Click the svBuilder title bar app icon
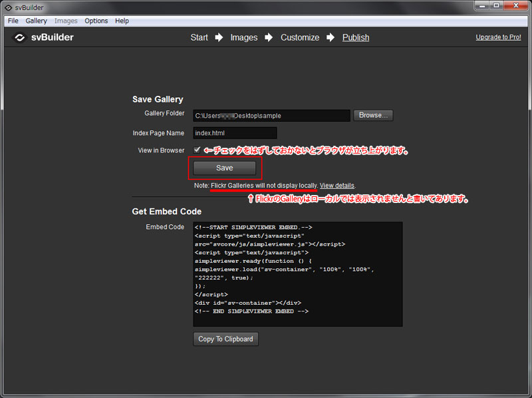Image resolution: width=532 pixels, height=398 pixels. (9, 7)
